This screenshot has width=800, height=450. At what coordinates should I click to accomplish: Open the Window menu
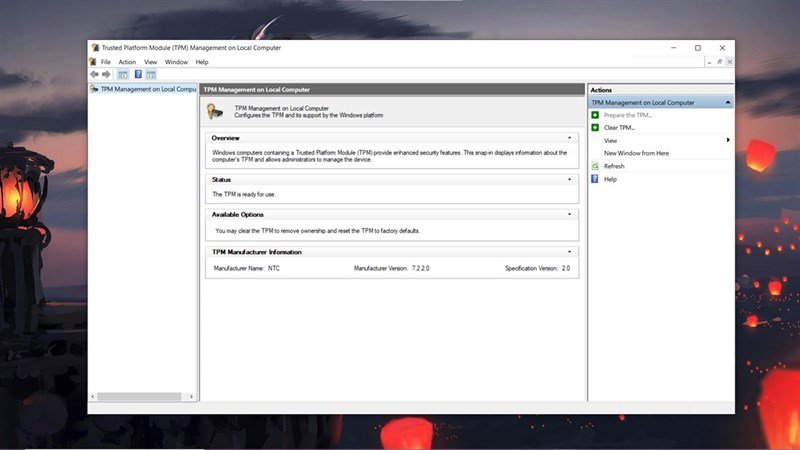tap(176, 62)
